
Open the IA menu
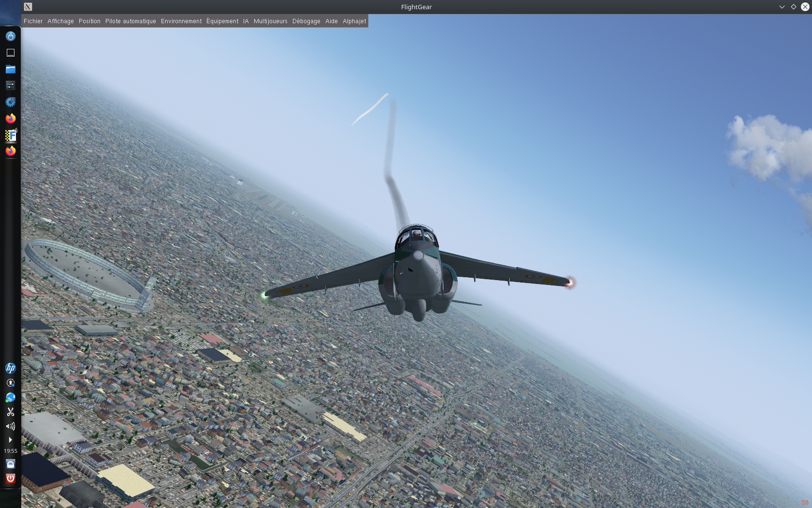246,21
